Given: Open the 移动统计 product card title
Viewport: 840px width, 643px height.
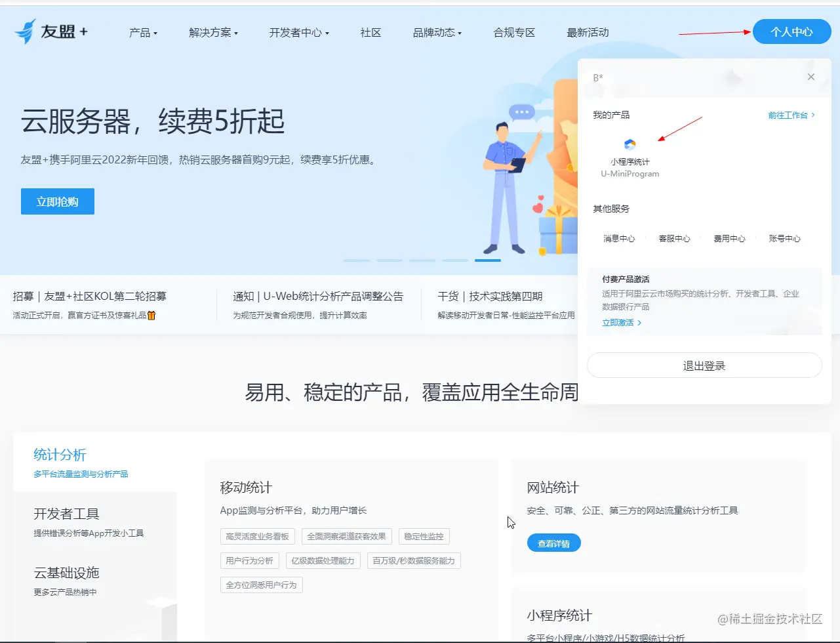Looking at the screenshot, I should (246, 487).
